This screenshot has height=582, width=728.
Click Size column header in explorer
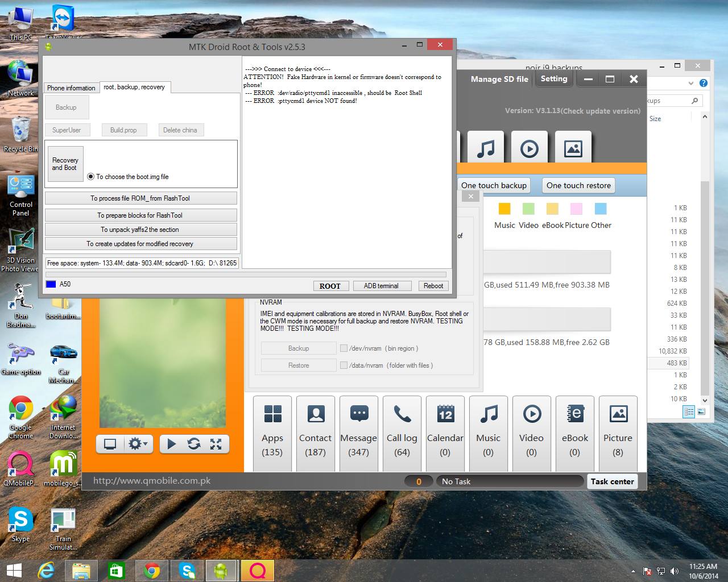tap(655, 119)
